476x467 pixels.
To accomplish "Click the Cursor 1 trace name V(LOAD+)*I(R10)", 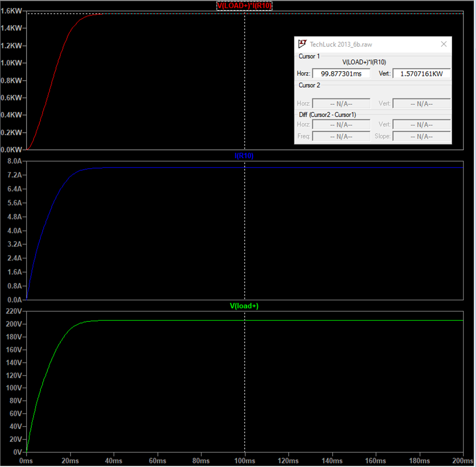I will coord(364,62).
